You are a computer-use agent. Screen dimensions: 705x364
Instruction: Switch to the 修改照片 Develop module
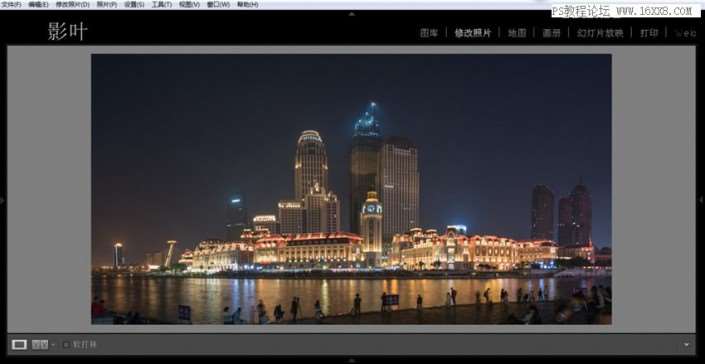[473, 33]
